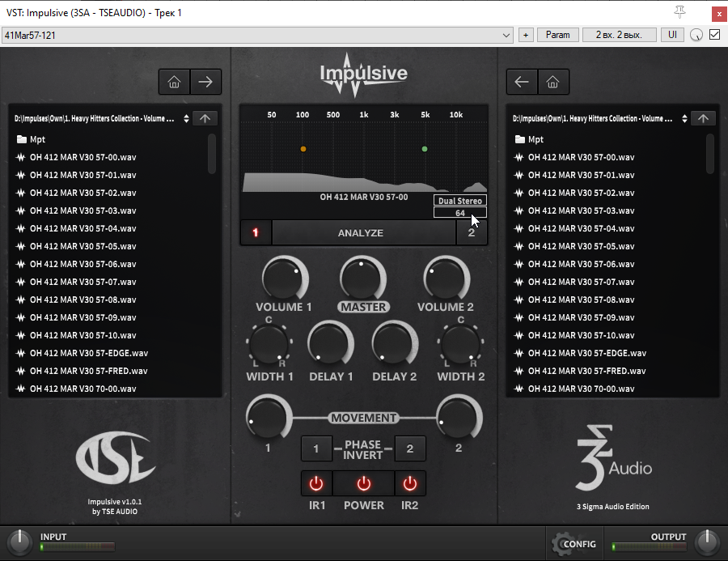Adjust the INPUT gain knob
The height and width of the screenshot is (561, 728).
click(19, 542)
